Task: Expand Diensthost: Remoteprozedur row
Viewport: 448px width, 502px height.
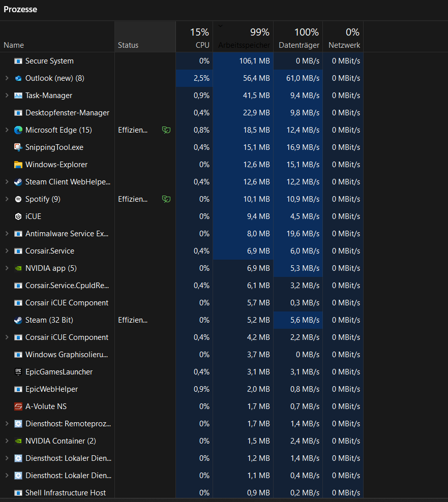Action: pyautogui.click(x=7, y=424)
